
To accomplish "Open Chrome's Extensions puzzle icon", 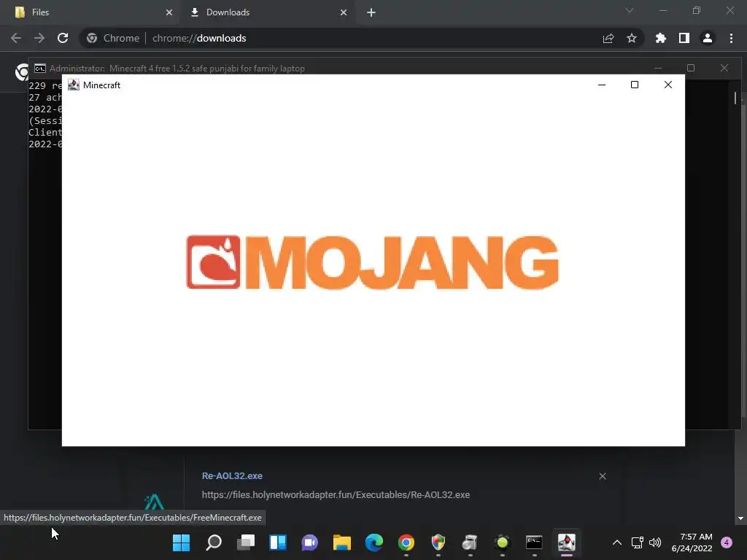I will (x=661, y=38).
